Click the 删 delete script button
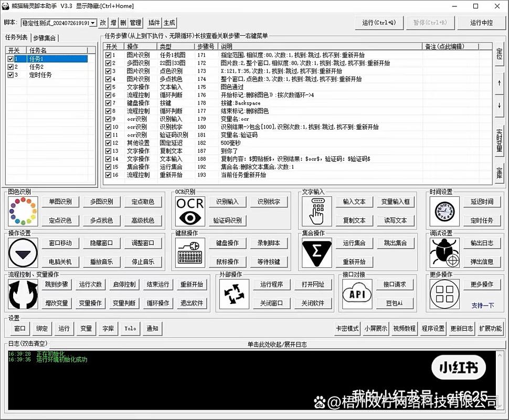 (x=123, y=23)
